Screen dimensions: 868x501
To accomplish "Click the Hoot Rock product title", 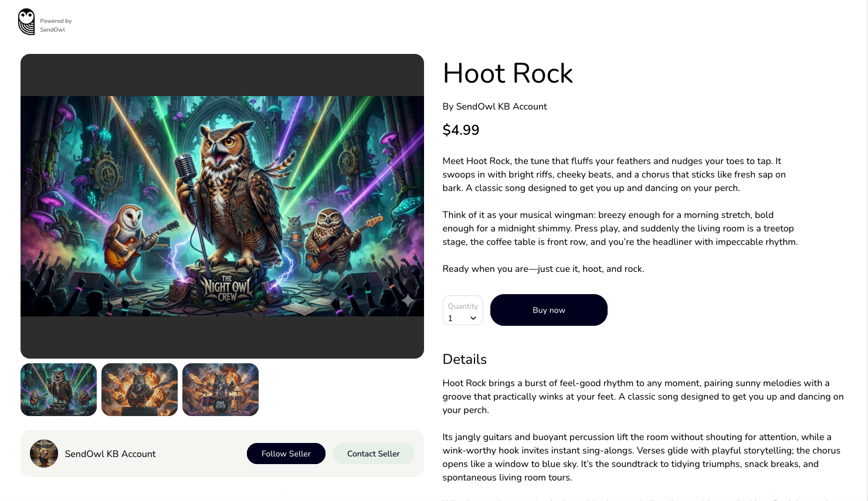I will pos(507,73).
